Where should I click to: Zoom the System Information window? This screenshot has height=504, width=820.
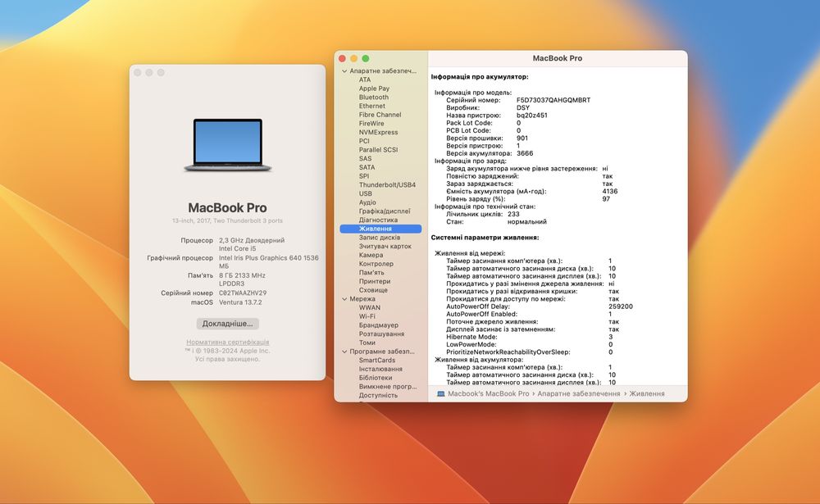pyautogui.click(x=366, y=58)
